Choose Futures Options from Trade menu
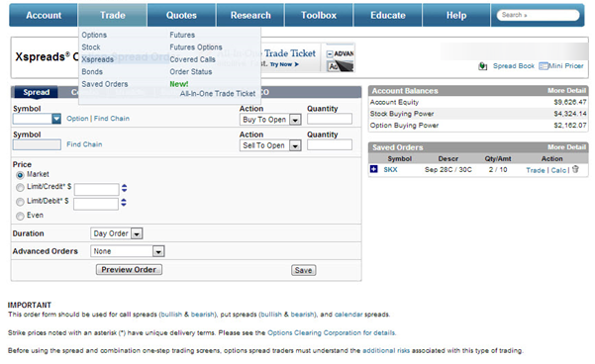The image size is (595, 364). pyautogui.click(x=196, y=47)
